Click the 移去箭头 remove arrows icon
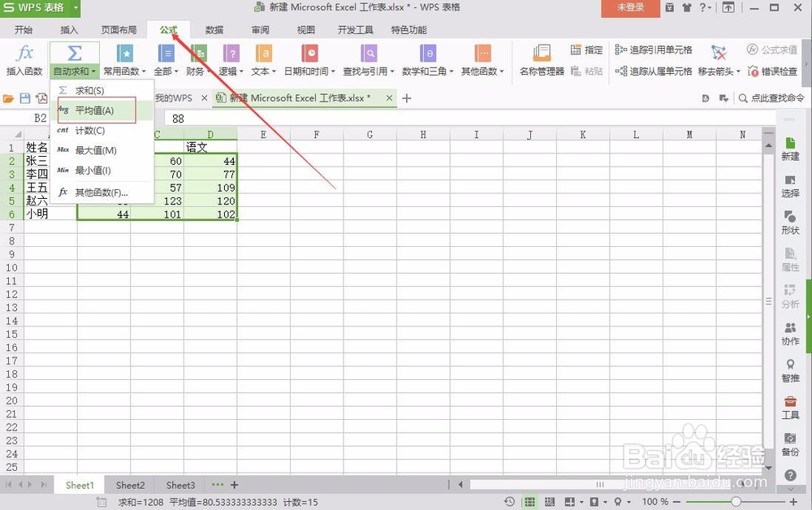Screen dimensions: 812x510 click(x=719, y=53)
